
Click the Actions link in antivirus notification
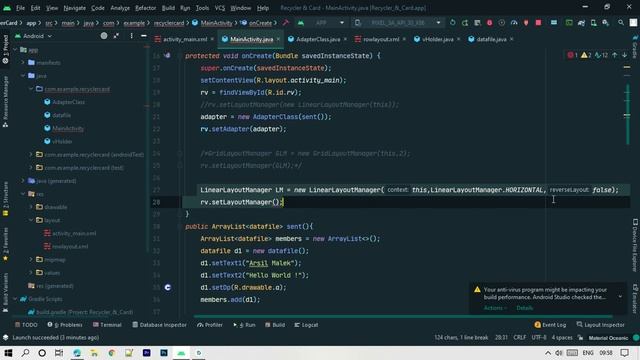[x=495, y=308]
